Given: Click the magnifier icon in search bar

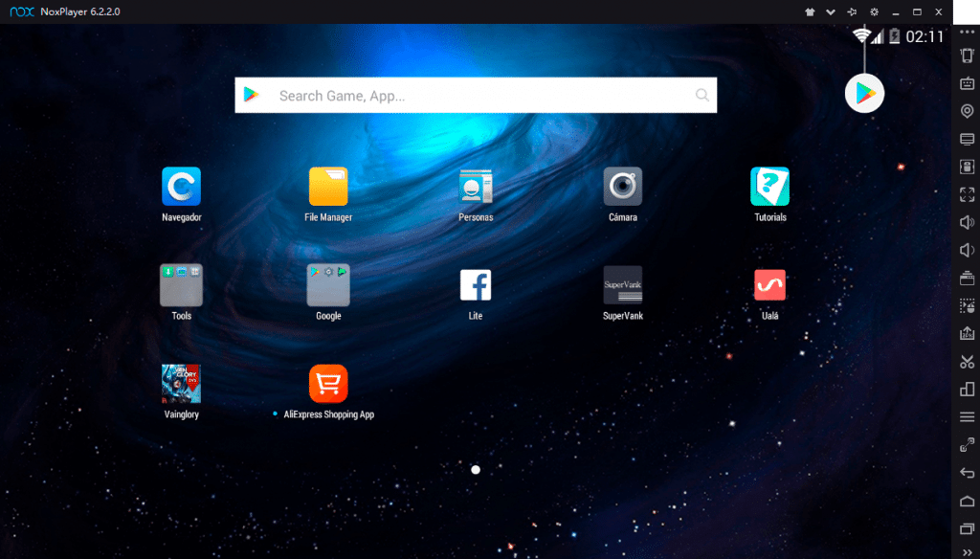Looking at the screenshot, I should click(x=702, y=95).
